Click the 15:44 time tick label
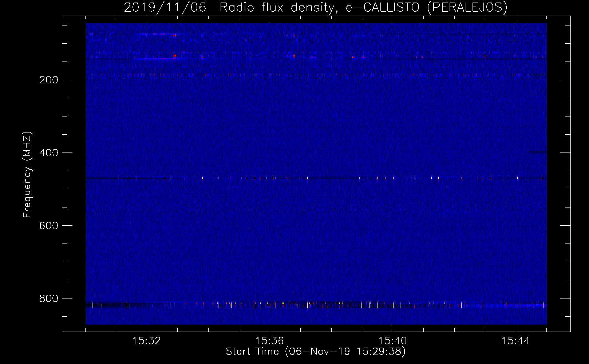Screen dimensions: 589x364 pyautogui.click(x=516, y=341)
